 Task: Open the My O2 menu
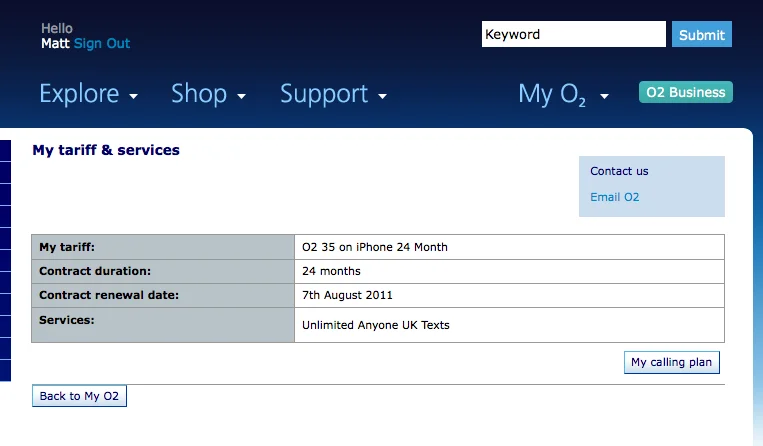click(552, 93)
